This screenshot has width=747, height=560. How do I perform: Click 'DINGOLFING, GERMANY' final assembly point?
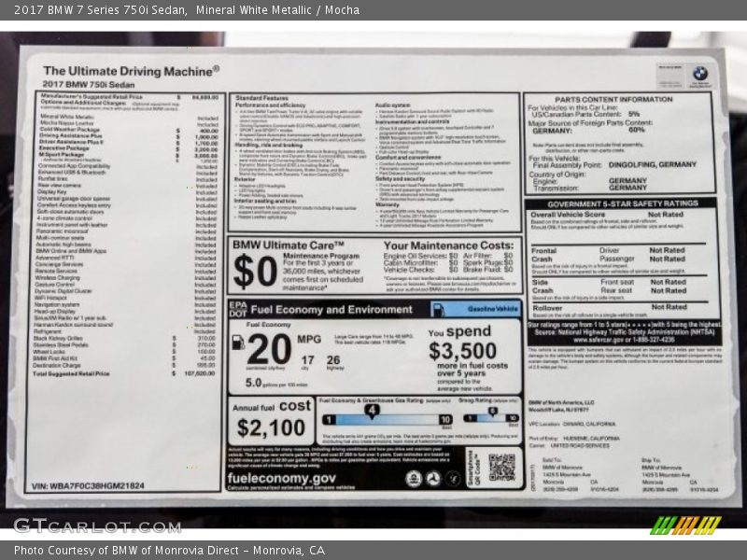[x=652, y=165]
